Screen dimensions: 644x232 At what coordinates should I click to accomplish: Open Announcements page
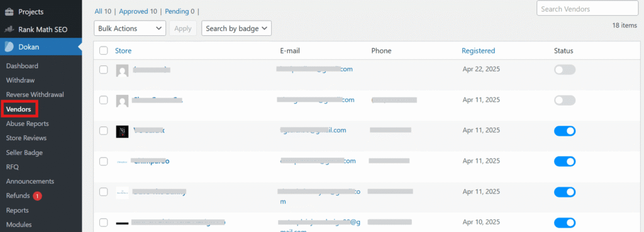[x=30, y=181]
